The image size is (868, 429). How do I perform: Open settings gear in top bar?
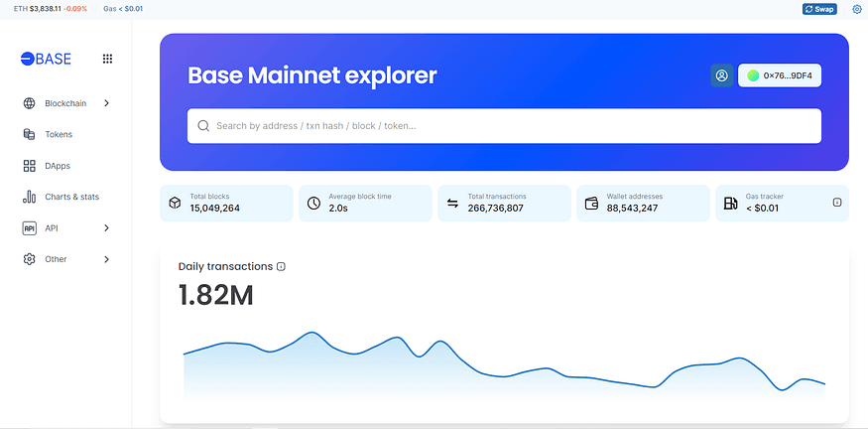(x=857, y=9)
